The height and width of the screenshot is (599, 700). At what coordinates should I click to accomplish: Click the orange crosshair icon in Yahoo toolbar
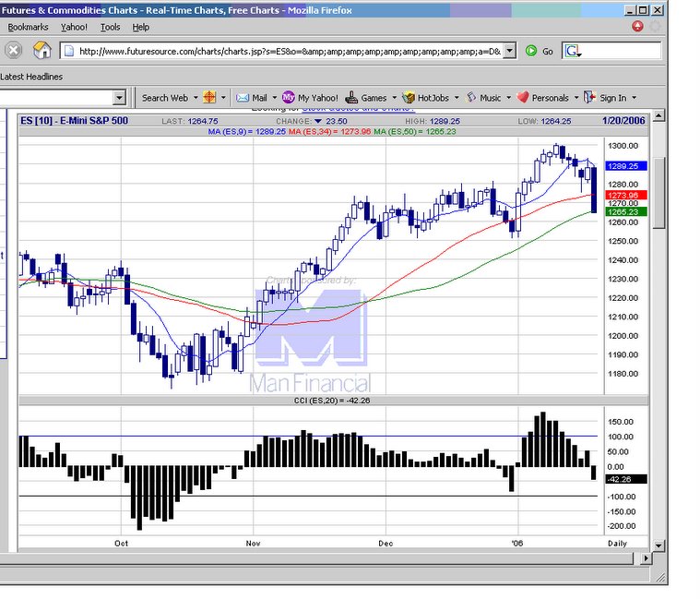coord(209,98)
